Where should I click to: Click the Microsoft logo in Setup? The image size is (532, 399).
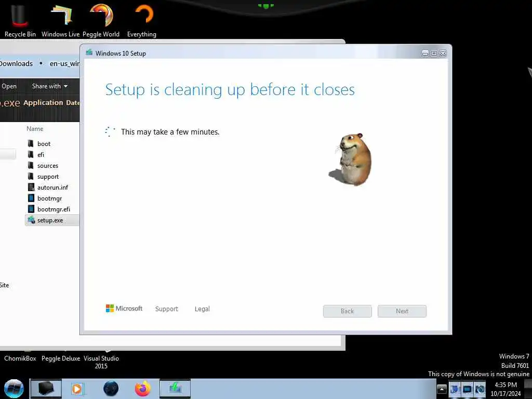click(124, 309)
